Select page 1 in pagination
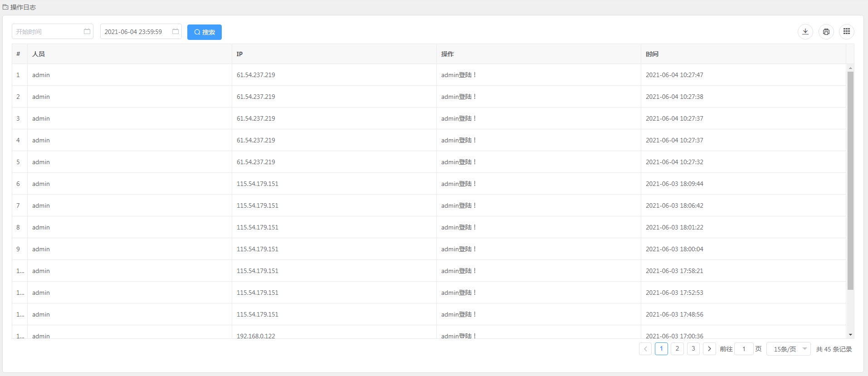The height and width of the screenshot is (376, 868). [x=661, y=349]
